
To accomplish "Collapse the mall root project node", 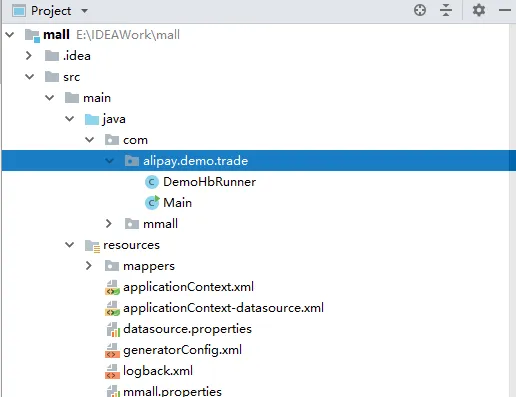I will point(10,34).
